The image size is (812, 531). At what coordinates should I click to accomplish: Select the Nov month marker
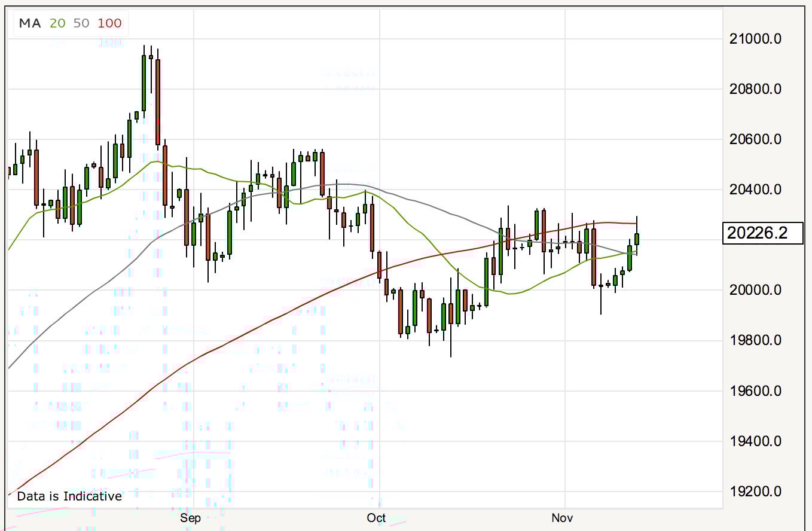562,518
